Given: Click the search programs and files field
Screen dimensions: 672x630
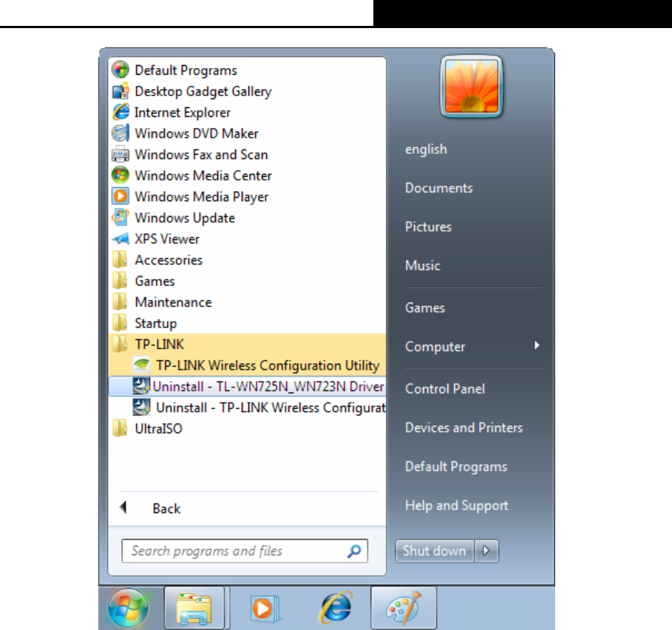Looking at the screenshot, I should (x=245, y=551).
